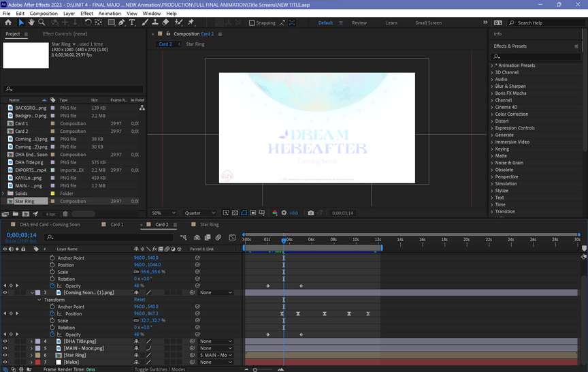Image resolution: width=588 pixels, height=372 pixels.
Task: Select the Eraser tool
Action: (x=165, y=22)
